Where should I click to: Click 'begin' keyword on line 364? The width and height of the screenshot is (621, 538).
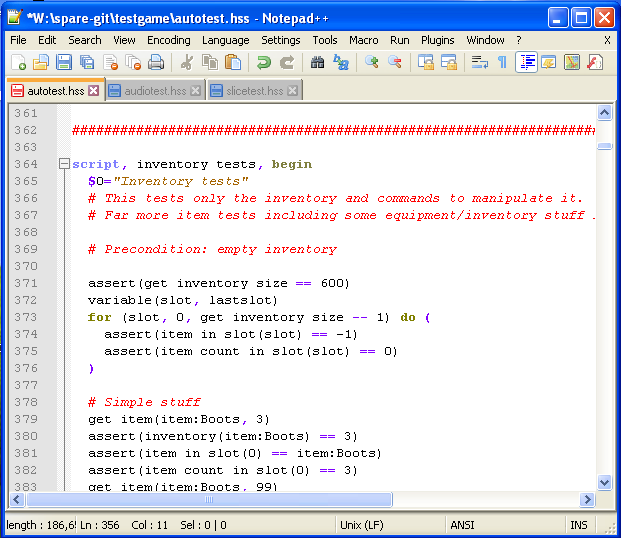point(291,164)
